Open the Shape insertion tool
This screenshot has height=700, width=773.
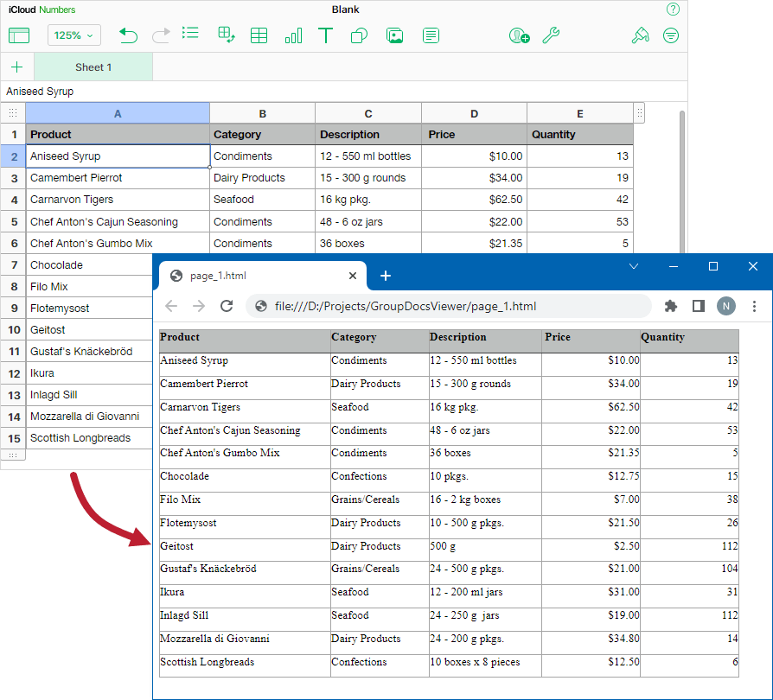(x=358, y=35)
